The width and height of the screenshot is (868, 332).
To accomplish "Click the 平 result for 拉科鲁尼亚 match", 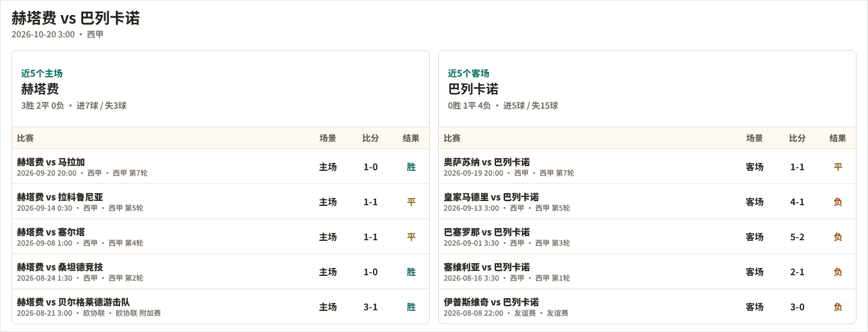I will 411,202.
